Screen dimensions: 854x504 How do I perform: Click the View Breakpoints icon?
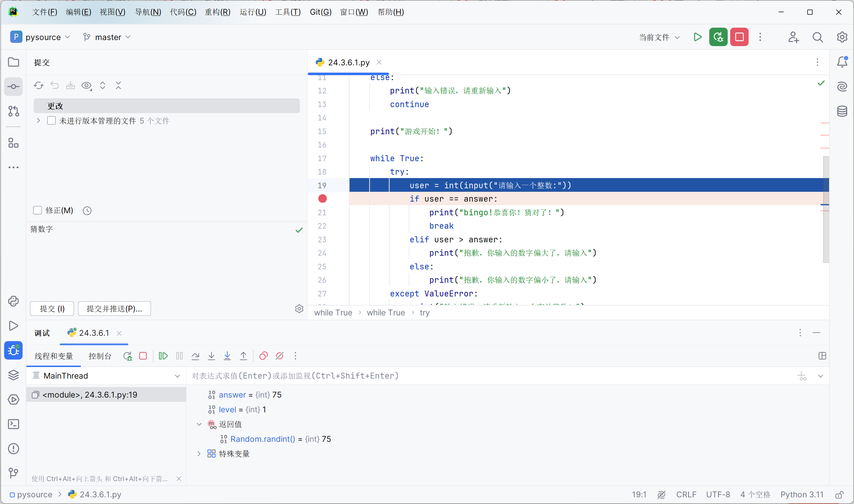click(263, 356)
